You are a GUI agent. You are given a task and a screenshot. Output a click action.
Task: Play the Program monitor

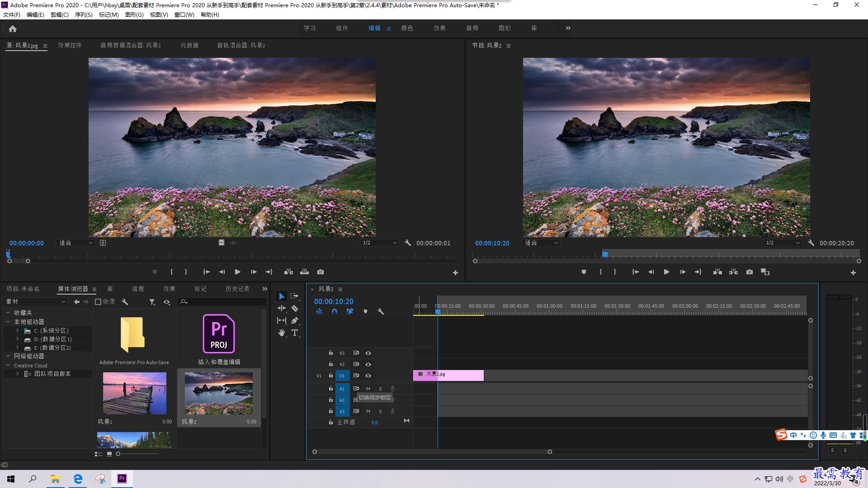tap(666, 272)
